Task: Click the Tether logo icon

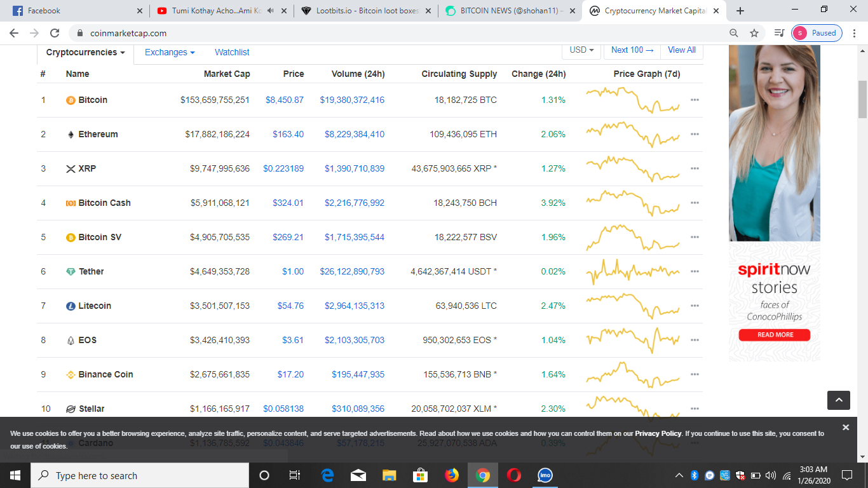Action: (x=71, y=272)
